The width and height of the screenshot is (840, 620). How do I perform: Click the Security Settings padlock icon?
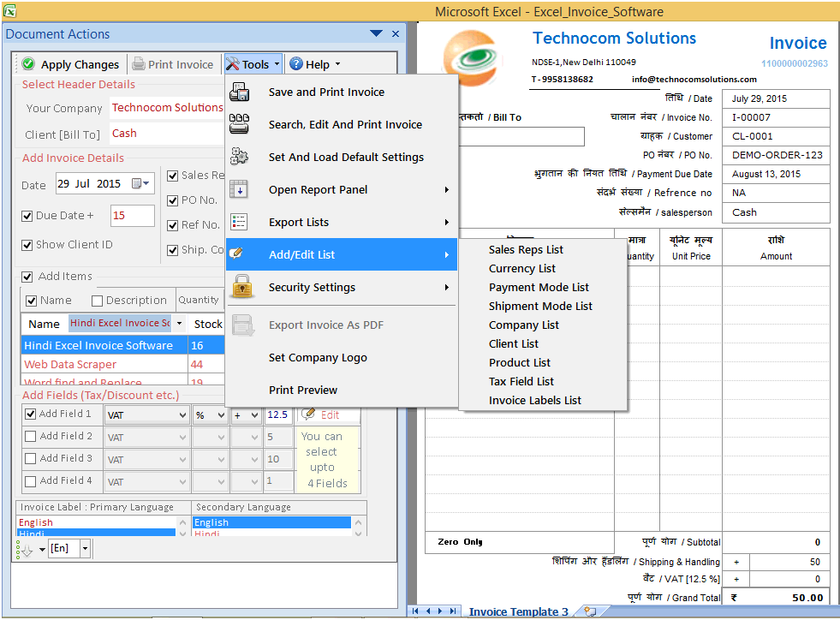241,289
